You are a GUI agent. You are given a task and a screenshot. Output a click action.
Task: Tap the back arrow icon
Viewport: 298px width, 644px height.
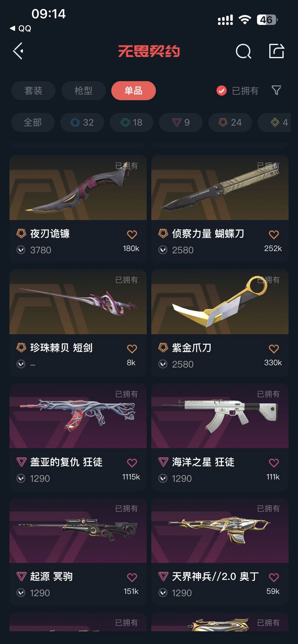(18, 51)
